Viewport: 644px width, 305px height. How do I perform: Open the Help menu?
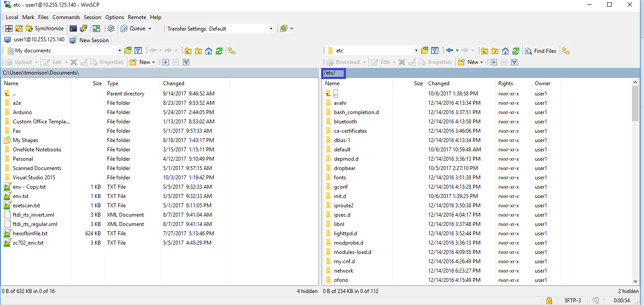tap(155, 17)
